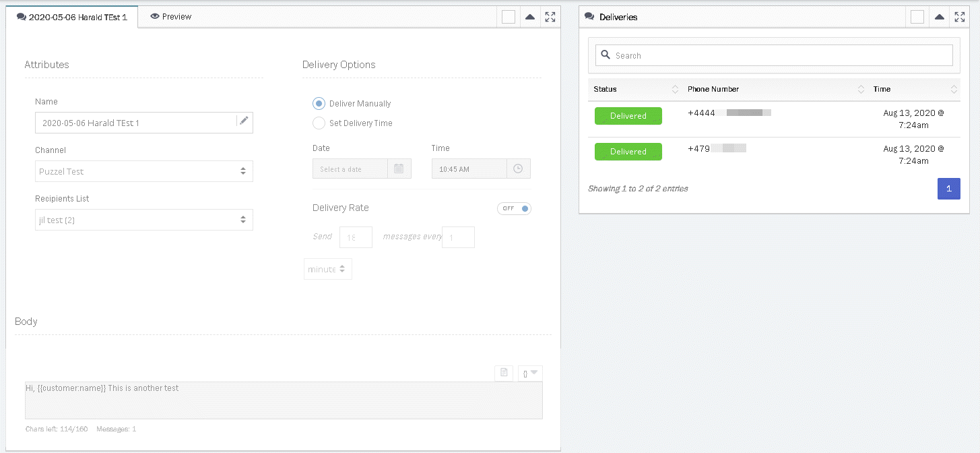Click the template document icon above the body
This screenshot has height=453, width=980.
point(504,373)
